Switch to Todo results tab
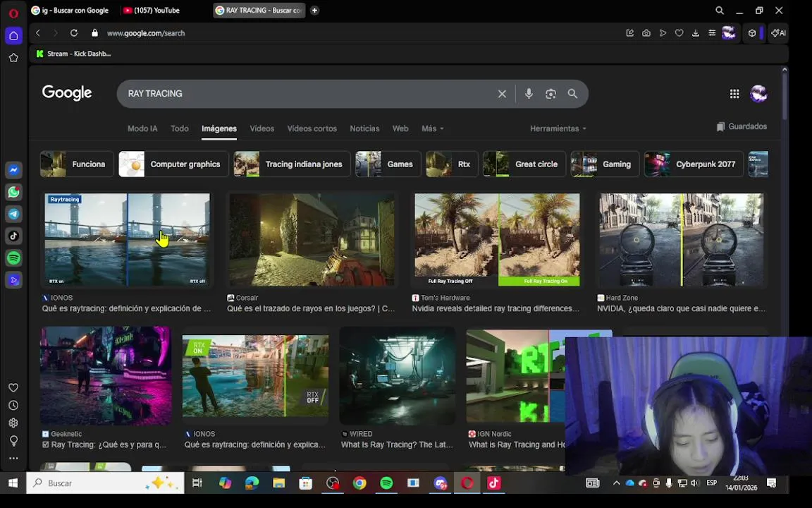The height and width of the screenshot is (508, 812). coord(180,128)
